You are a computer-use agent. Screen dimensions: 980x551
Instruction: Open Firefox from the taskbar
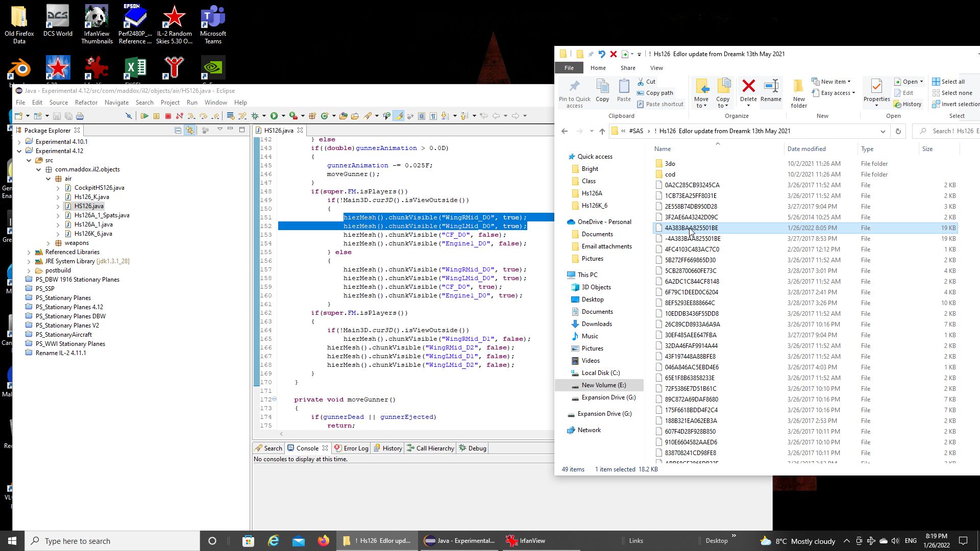324,541
